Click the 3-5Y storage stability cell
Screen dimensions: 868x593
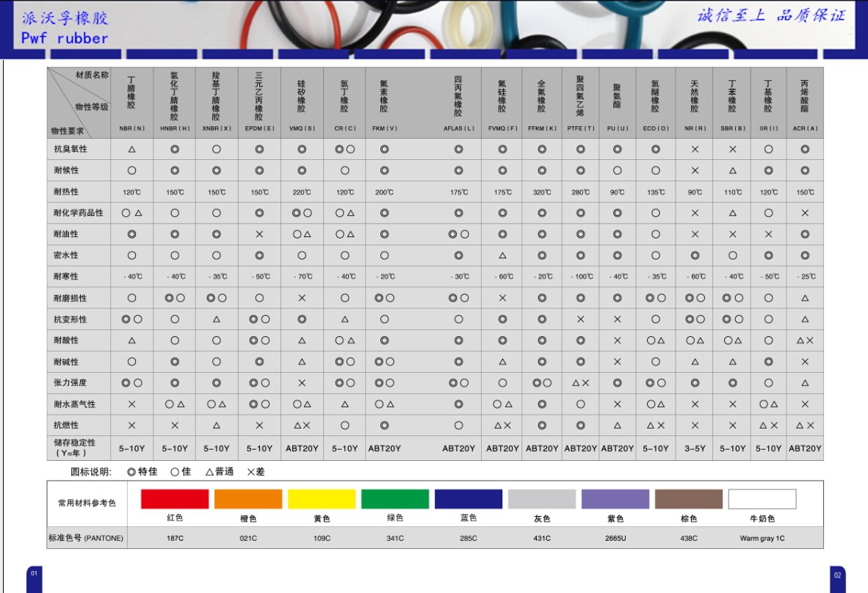694,448
